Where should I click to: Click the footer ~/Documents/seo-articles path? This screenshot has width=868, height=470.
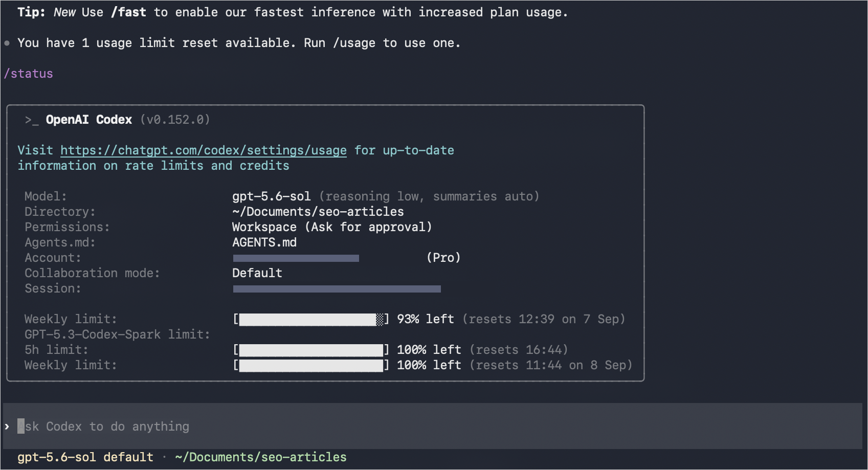(x=261, y=457)
